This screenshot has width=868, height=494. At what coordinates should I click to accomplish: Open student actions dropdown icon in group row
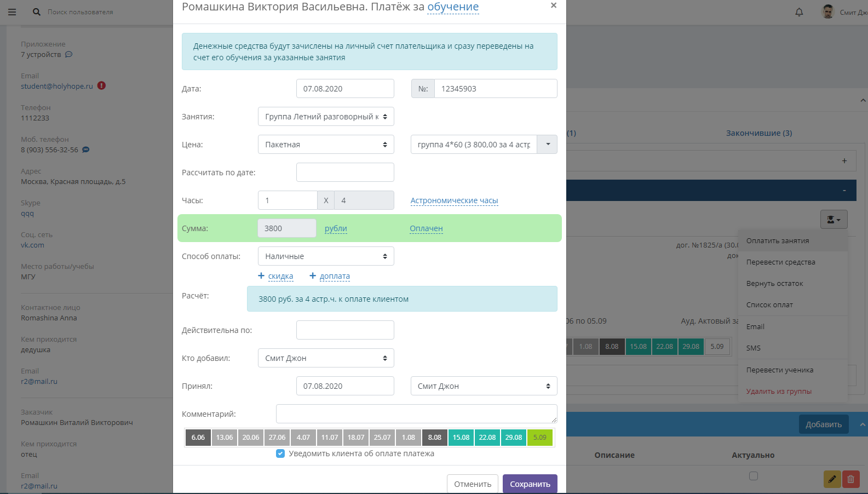[833, 220]
